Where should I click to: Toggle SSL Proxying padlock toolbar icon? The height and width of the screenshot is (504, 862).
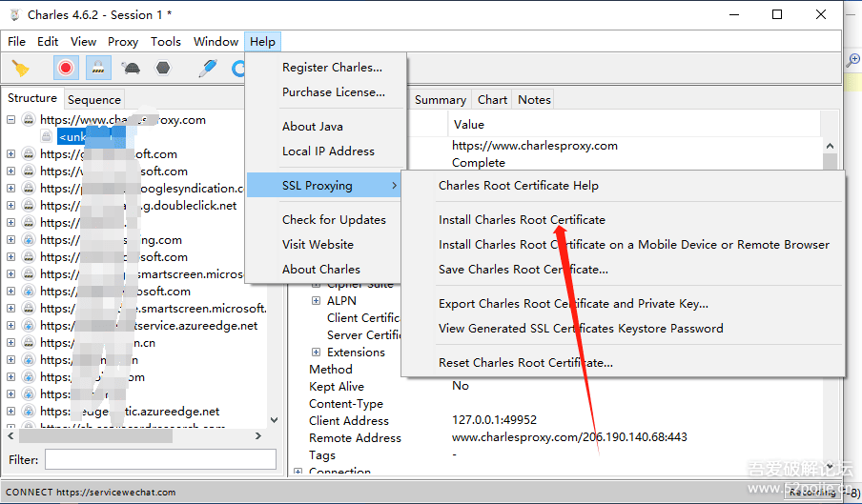click(98, 68)
